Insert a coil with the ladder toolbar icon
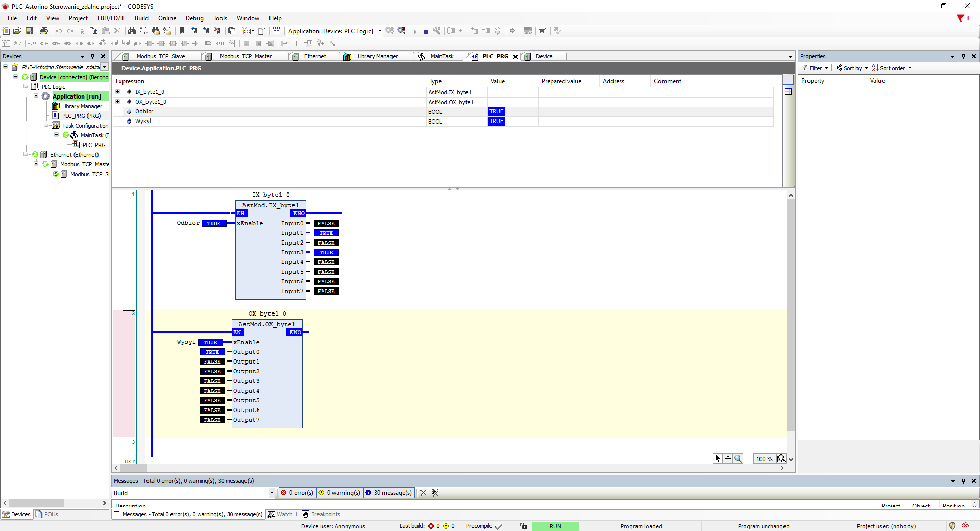Image resolution: width=980 pixels, height=531 pixels. [44, 43]
